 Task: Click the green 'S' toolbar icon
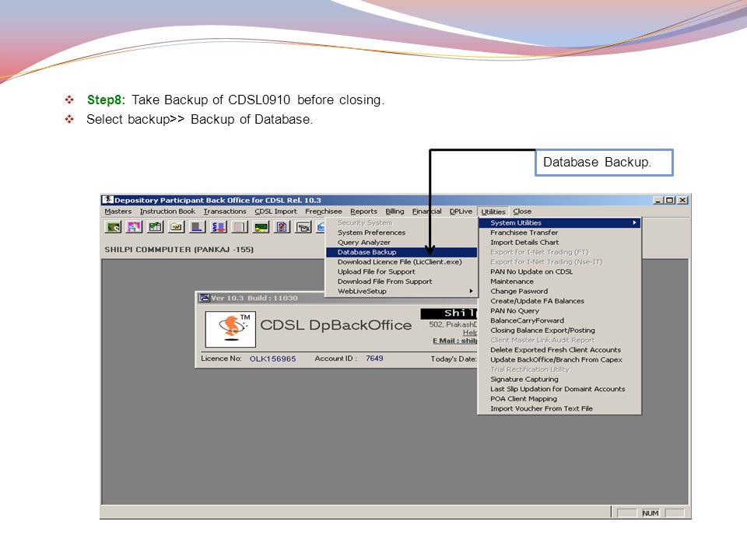(x=113, y=227)
